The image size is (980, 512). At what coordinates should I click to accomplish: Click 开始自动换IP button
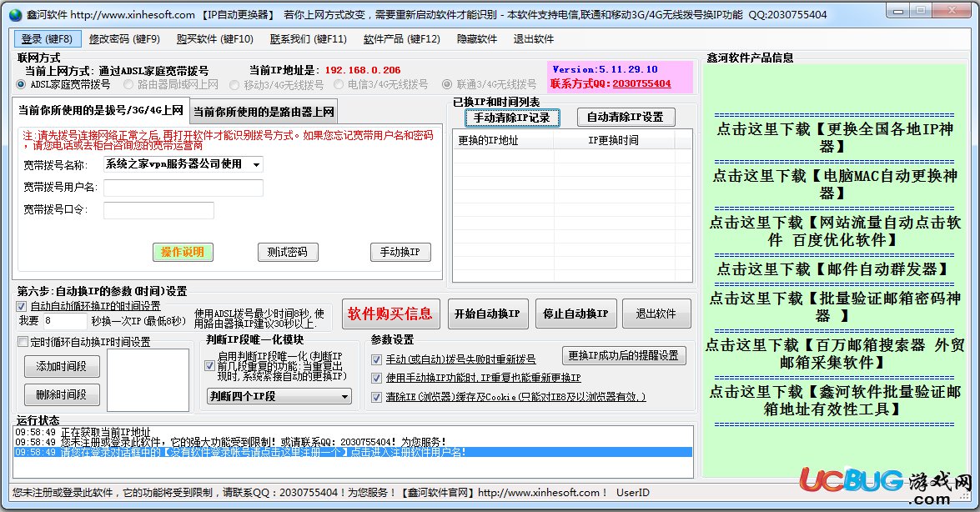click(488, 314)
